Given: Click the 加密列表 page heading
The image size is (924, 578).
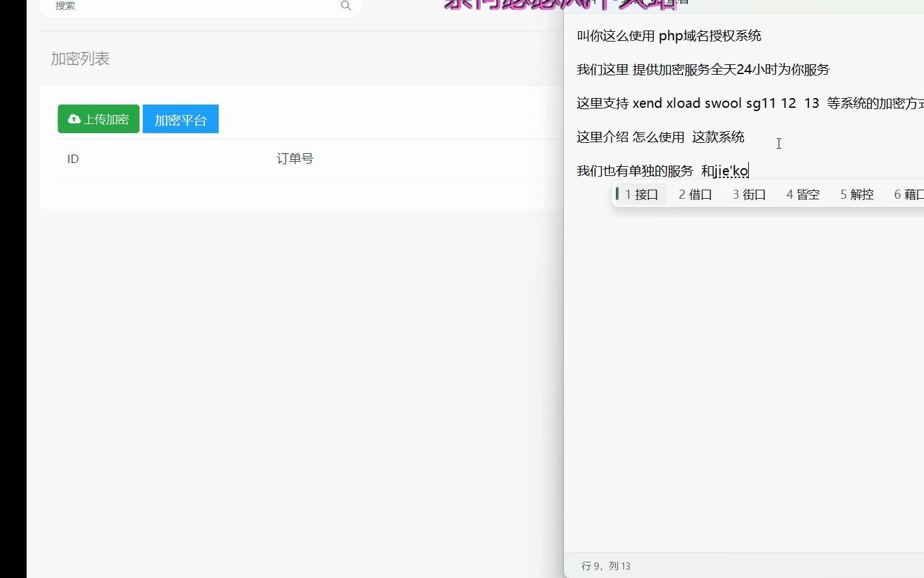Looking at the screenshot, I should click(80, 59).
